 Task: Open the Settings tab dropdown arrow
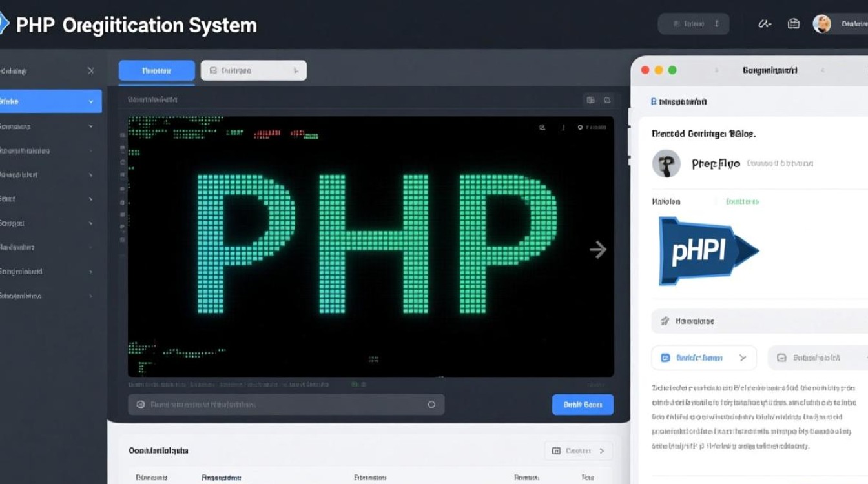pos(294,70)
